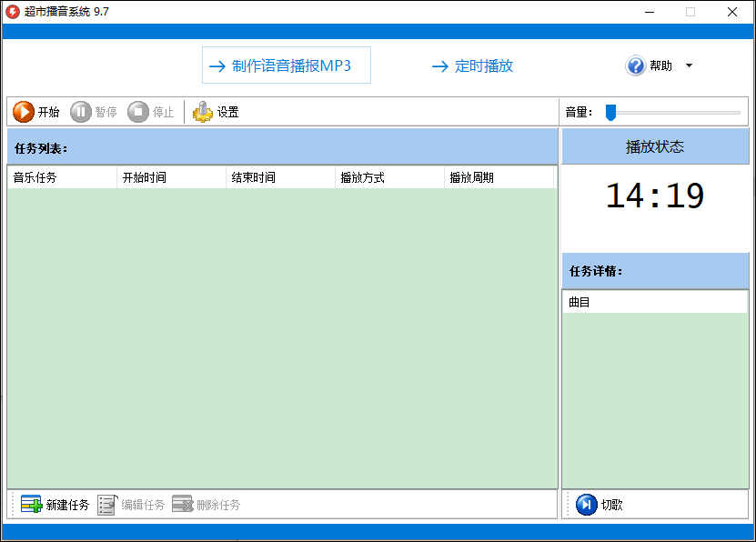The height and width of the screenshot is (542, 756).
Task: Click the app logo in the title bar
Action: click(10, 12)
